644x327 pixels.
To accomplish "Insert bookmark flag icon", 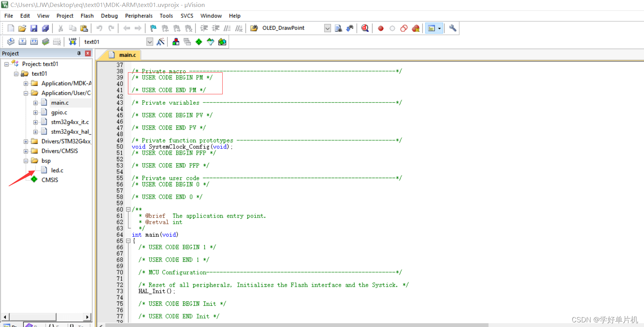I will click(153, 28).
